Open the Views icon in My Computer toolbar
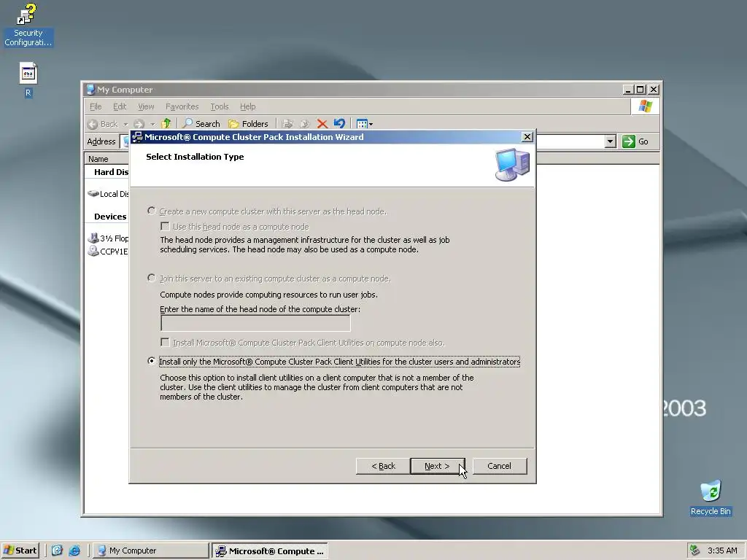Viewport: 747px width, 560px height. (x=362, y=124)
